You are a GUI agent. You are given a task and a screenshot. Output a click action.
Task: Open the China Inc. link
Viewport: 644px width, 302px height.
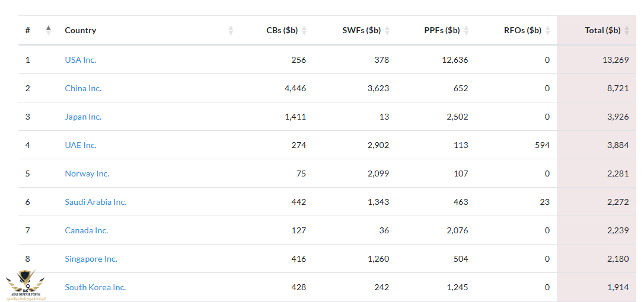83,88
